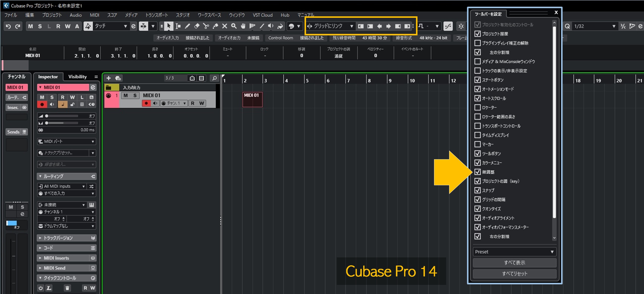
Task: Toggle the トランスポートコントロール checkbox
Action: pos(477,126)
